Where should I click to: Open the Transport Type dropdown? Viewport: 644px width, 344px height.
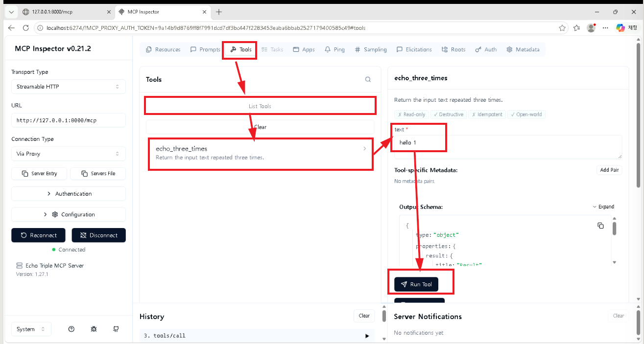69,87
